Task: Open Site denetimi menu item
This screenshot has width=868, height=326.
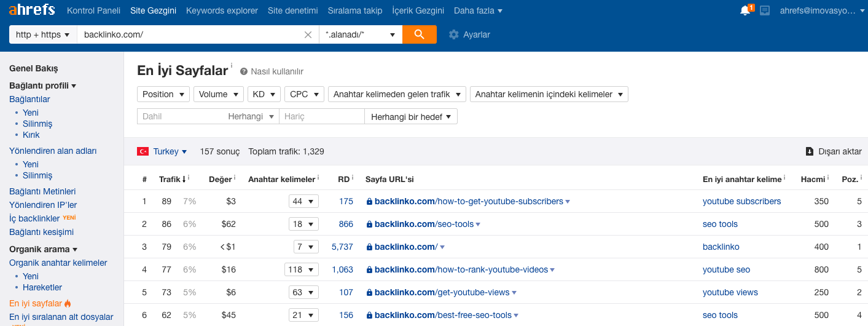Action: click(x=293, y=10)
